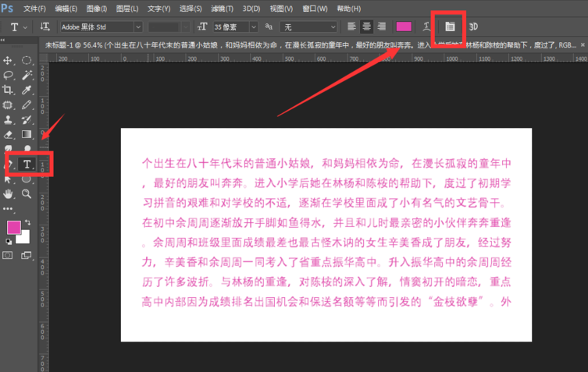Open the Character and Paragraph panel
The height and width of the screenshot is (372, 588).
coord(450,27)
